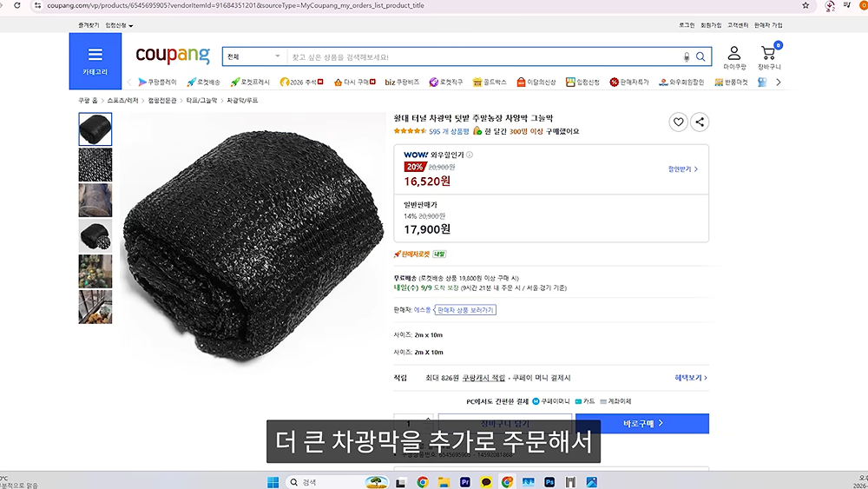Open 2026 추석 in the category bar
Image resolution: width=868 pixels, height=489 pixels.
[302, 82]
